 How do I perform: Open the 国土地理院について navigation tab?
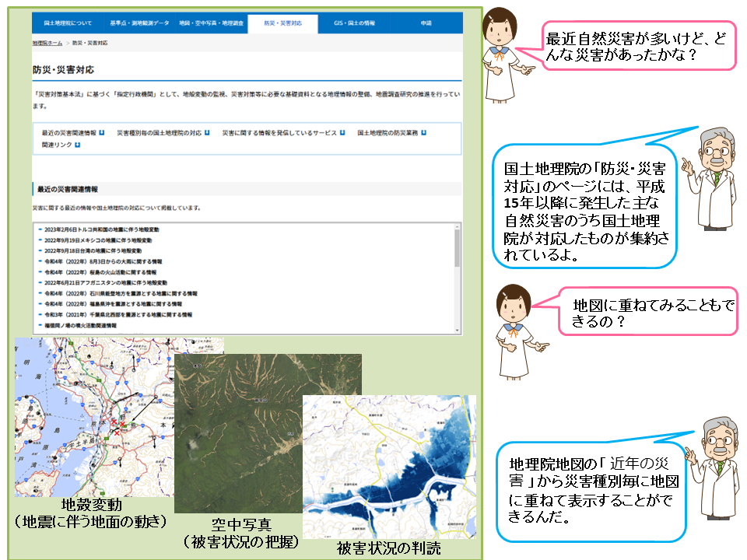(x=68, y=23)
